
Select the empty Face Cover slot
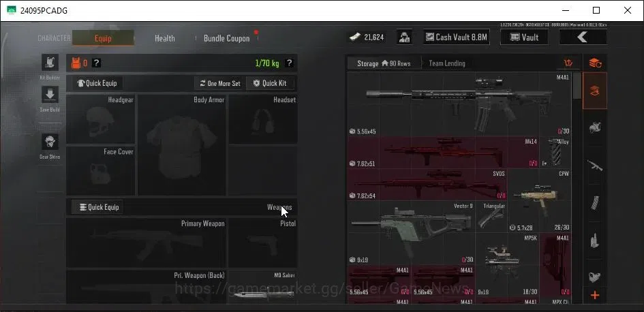(x=101, y=170)
